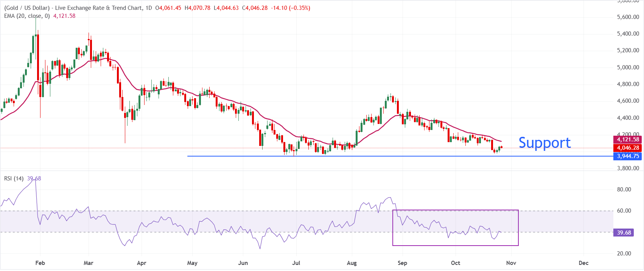Screen dimensions: 644x271
Task: Click the May label on time axis
Action: pos(192,263)
